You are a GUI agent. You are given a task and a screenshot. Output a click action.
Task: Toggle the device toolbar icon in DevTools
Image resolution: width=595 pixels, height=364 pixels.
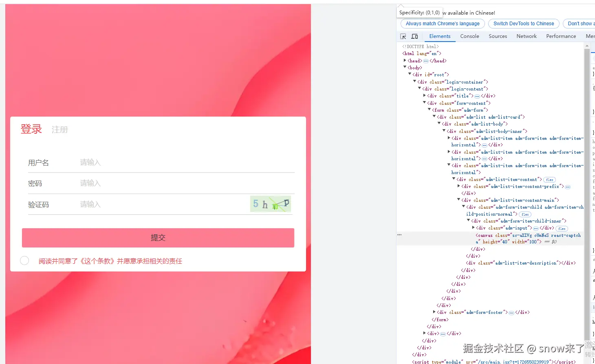(x=414, y=36)
